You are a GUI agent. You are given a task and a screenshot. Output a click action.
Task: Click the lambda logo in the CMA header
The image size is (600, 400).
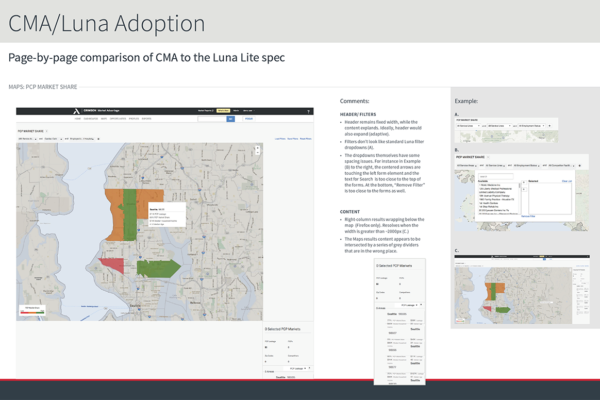77,111
